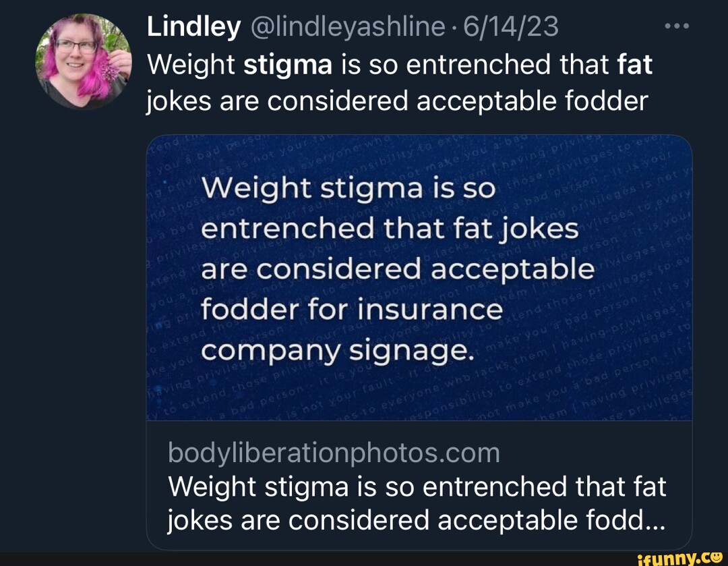
Task: Click 'Weight stigma is so' headline in image
Action: tap(349, 190)
